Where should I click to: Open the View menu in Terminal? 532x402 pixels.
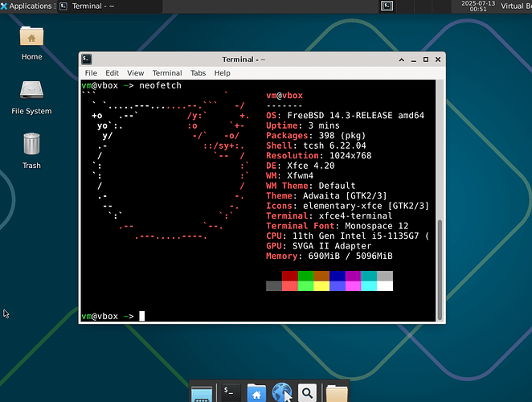[x=135, y=73]
